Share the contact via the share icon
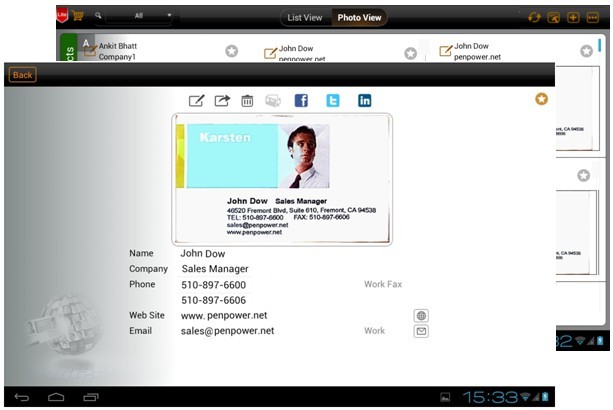Viewport: 613px width, 410px height. 222,100
